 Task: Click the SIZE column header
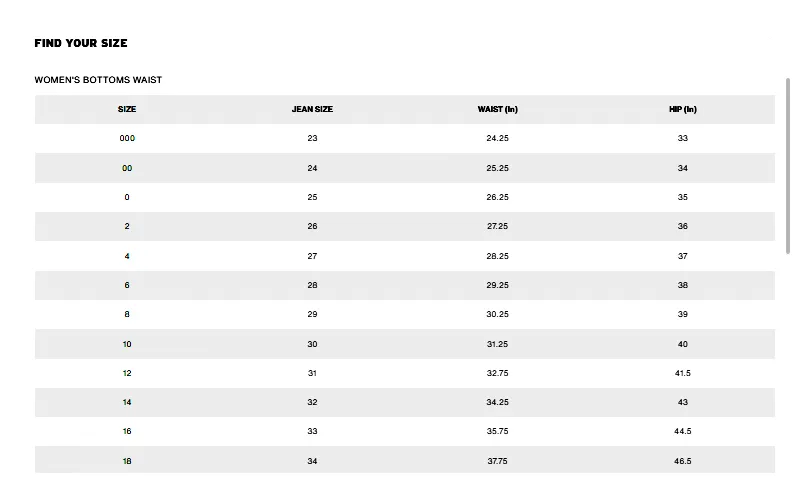(127, 109)
